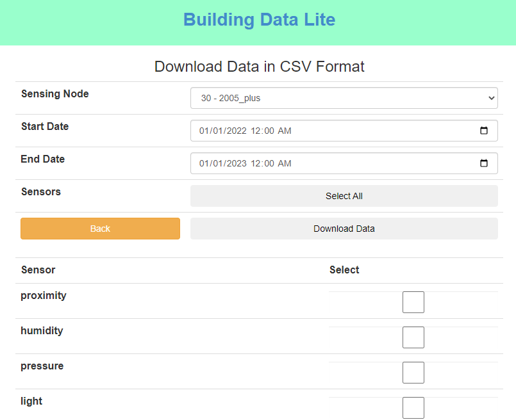
Task: Select the AM field in End Date
Action: click(x=285, y=163)
